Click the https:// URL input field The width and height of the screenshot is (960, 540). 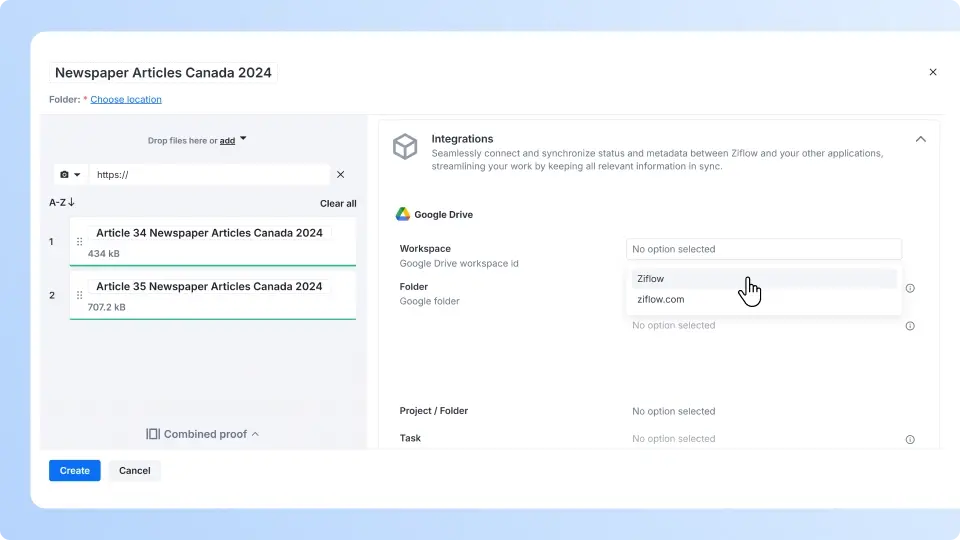[208, 175]
